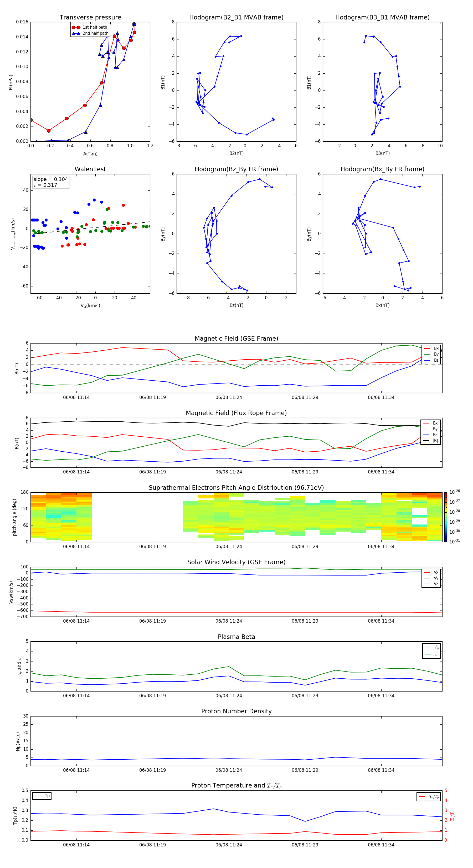
Task: Click the 'Hodogram(B2_B1 MVAB frame)' title
Action: tap(236, 18)
